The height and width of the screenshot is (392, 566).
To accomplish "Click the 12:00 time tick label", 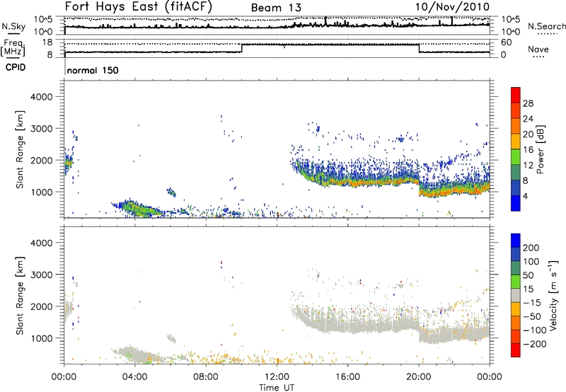I will coord(277,377).
